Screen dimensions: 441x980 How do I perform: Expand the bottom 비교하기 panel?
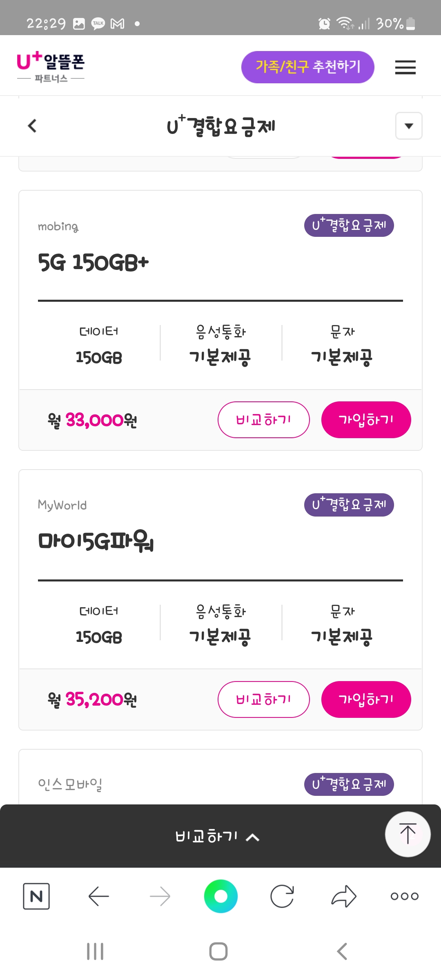[x=217, y=836]
